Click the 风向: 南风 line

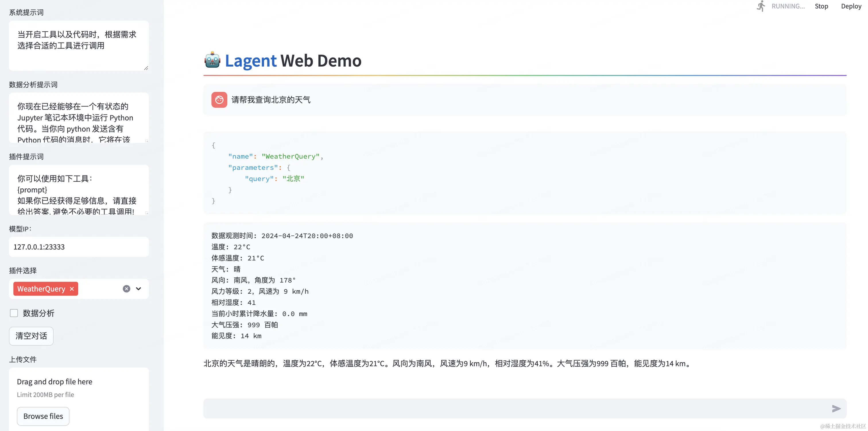tap(253, 280)
